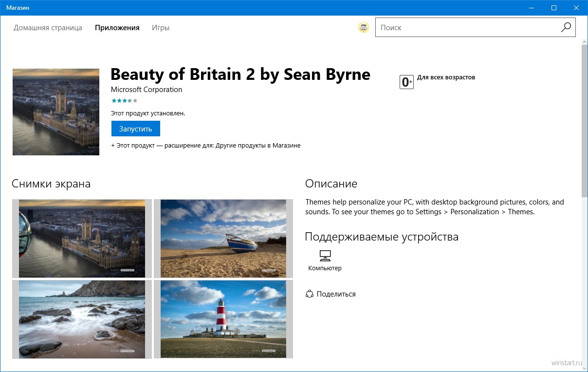Click the text Этот продукт установлен.
Screen dimensions: 588x372
(x=148, y=113)
